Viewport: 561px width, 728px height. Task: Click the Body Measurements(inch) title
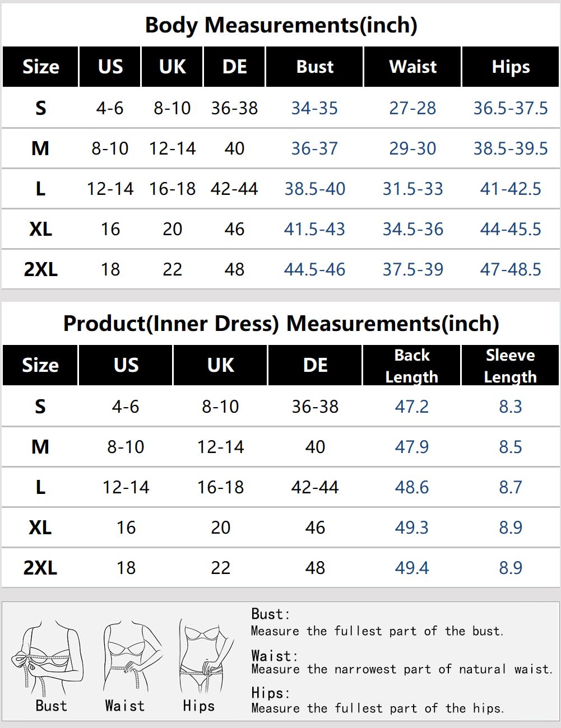pyautogui.click(x=281, y=25)
